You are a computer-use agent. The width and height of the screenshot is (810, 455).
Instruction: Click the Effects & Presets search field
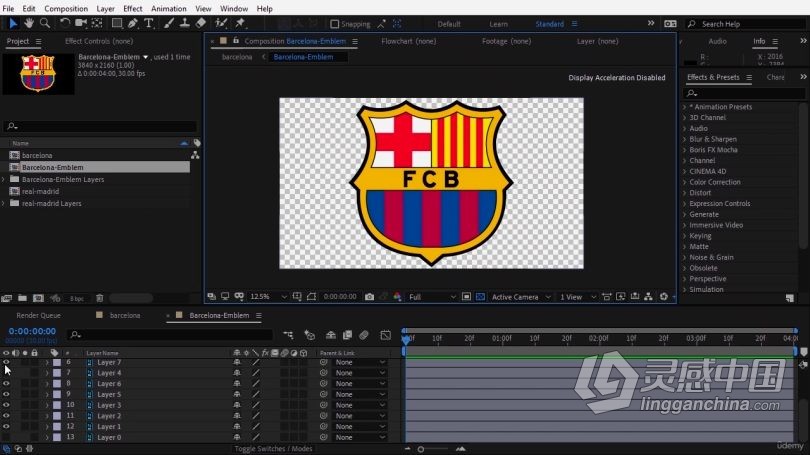click(744, 93)
